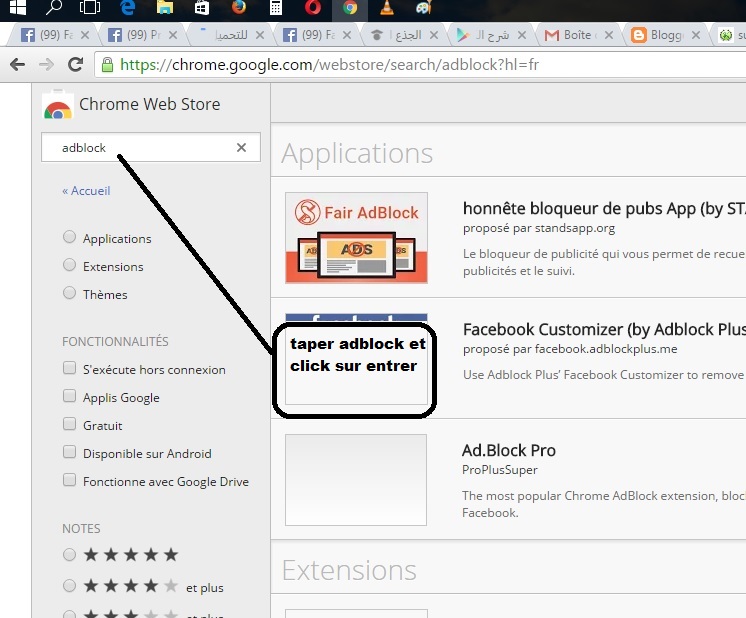Open the Windows Store taskbar icon

(201, 7)
